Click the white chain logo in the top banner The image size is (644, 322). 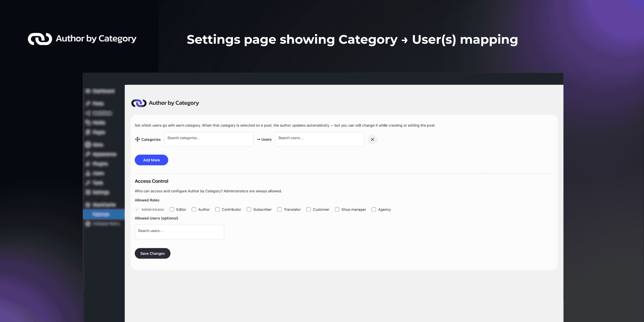pyautogui.click(x=40, y=39)
